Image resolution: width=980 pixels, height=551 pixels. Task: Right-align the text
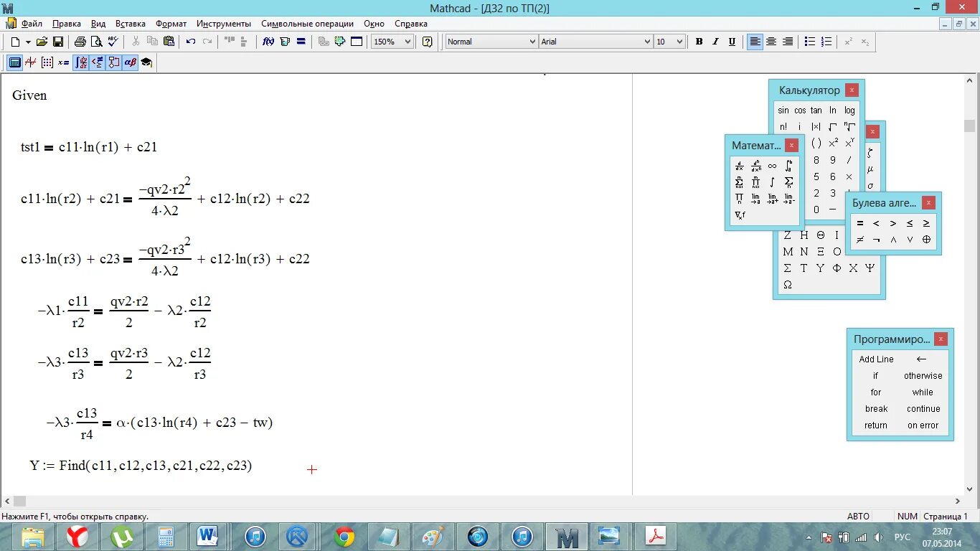pos(788,42)
